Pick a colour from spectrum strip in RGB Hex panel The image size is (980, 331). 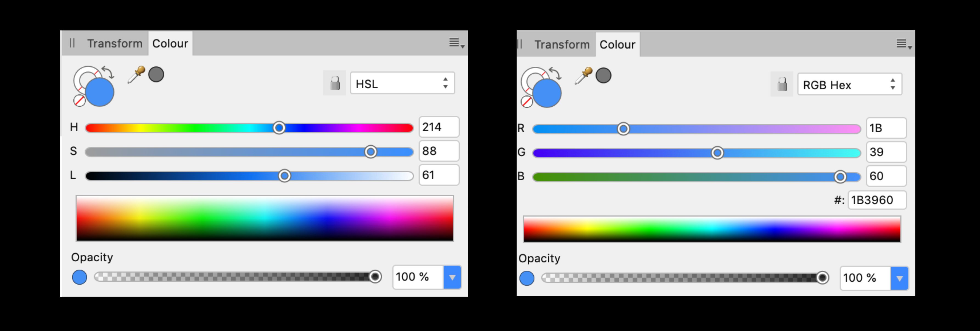pyautogui.click(x=712, y=229)
